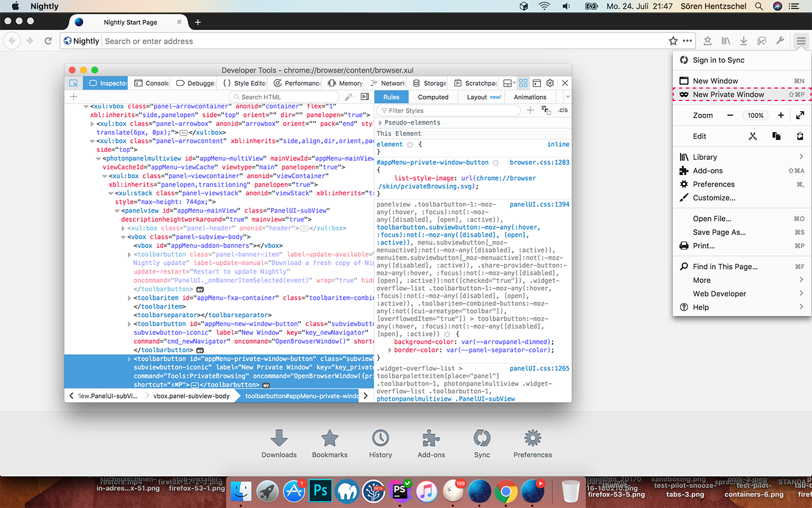Screen dimensions: 812x508
Task: Open the browser.css:1283 source link
Action: pyautogui.click(x=539, y=163)
